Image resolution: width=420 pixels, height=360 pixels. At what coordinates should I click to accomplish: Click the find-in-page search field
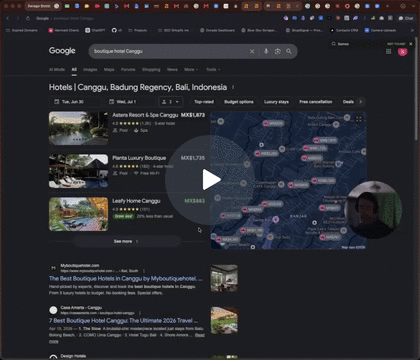point(360,44)
